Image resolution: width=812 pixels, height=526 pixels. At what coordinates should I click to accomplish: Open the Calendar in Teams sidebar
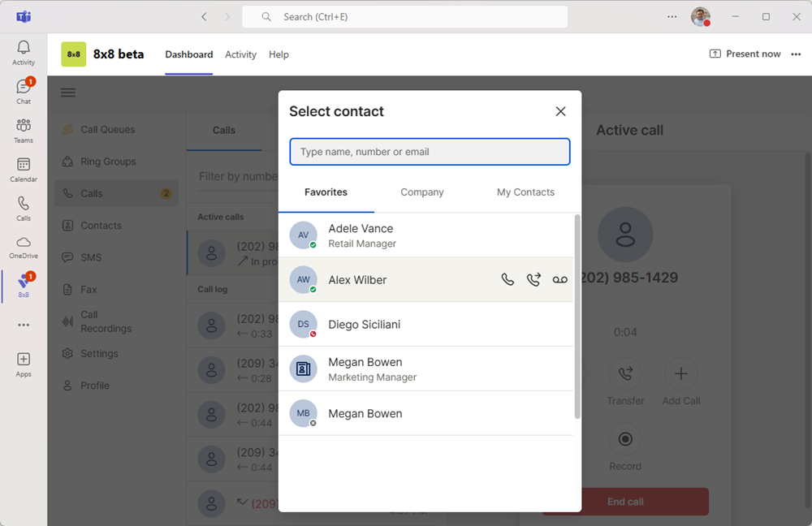point(24,169)
